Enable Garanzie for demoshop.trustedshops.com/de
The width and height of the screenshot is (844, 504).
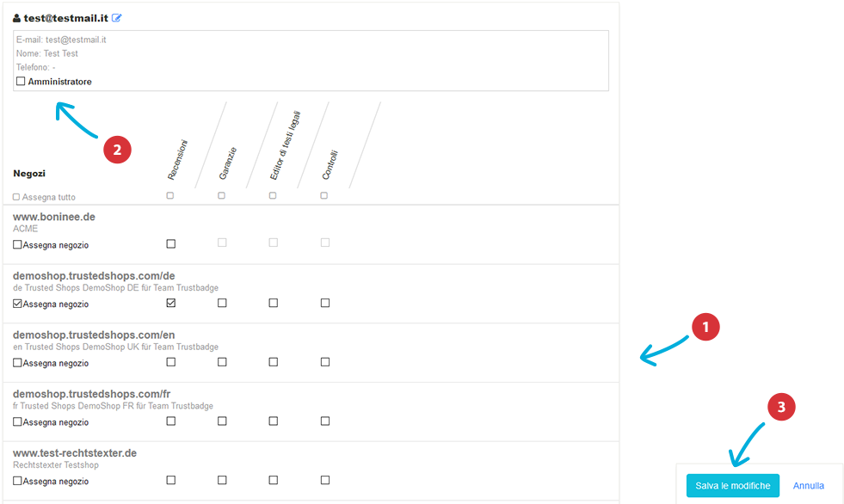coord(222,303)
